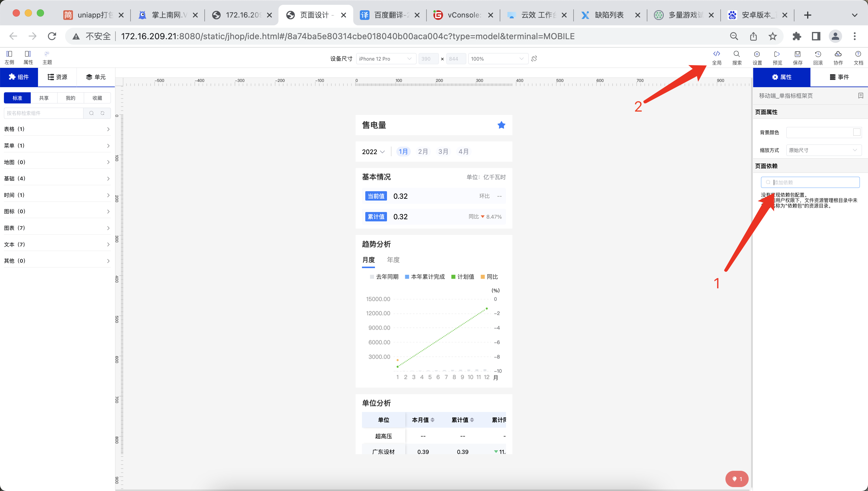Switch to the 事件 events tab
868x491 pixels.
click(839, 77)
